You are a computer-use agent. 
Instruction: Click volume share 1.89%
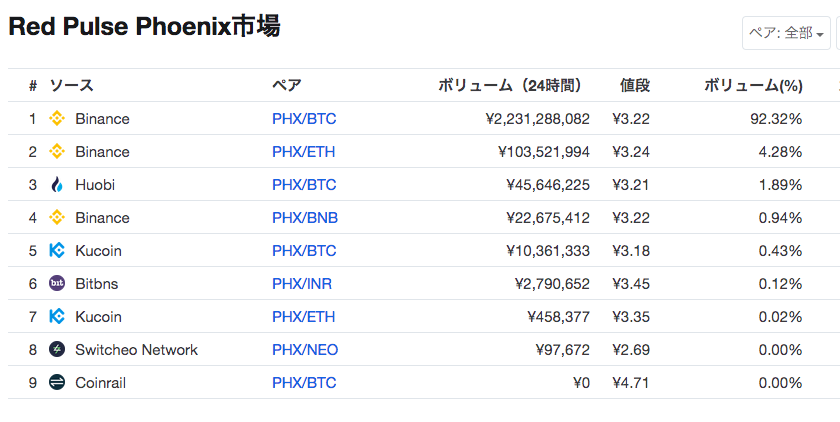point(781,185)
